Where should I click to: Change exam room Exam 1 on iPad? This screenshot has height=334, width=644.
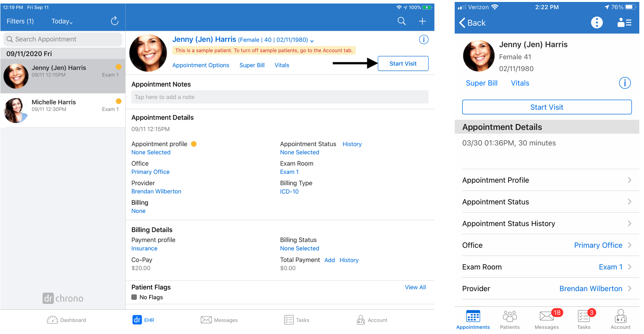289,172
